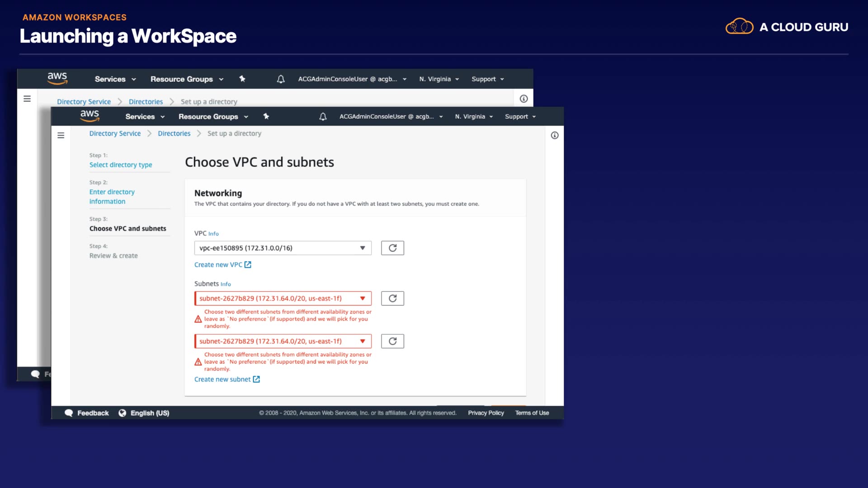This screenshot has width=868, height=488.
Task: Open notifications bell in front console
Action: pos(323,117)
